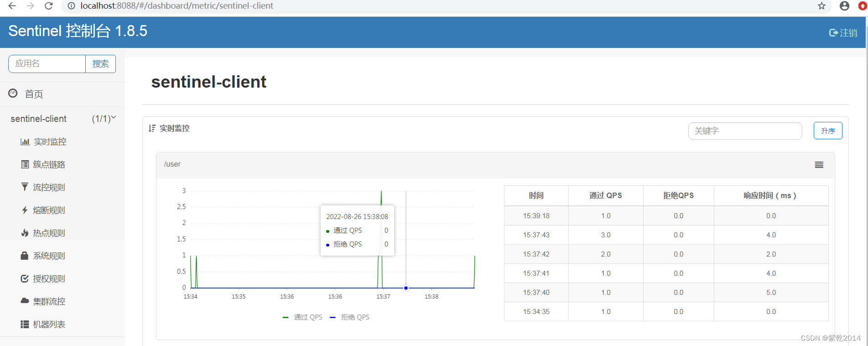Open the browser profile account icon
The image size is (868, 346).
(x=844, y=6)
